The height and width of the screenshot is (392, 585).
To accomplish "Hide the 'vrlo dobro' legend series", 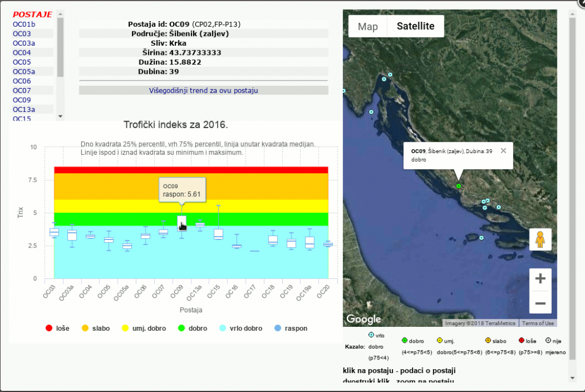I will point(240,329).
